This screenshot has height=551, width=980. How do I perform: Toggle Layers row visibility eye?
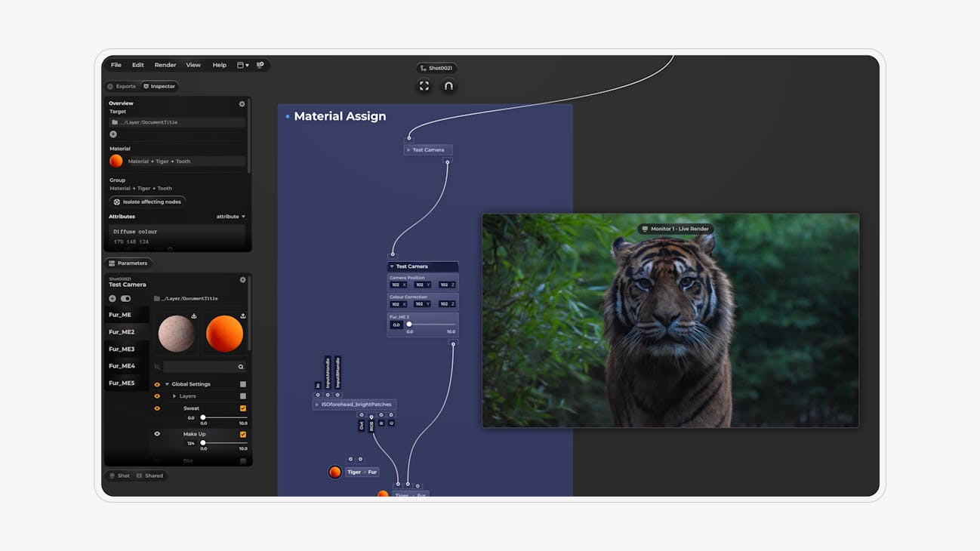tap(157, 396)
